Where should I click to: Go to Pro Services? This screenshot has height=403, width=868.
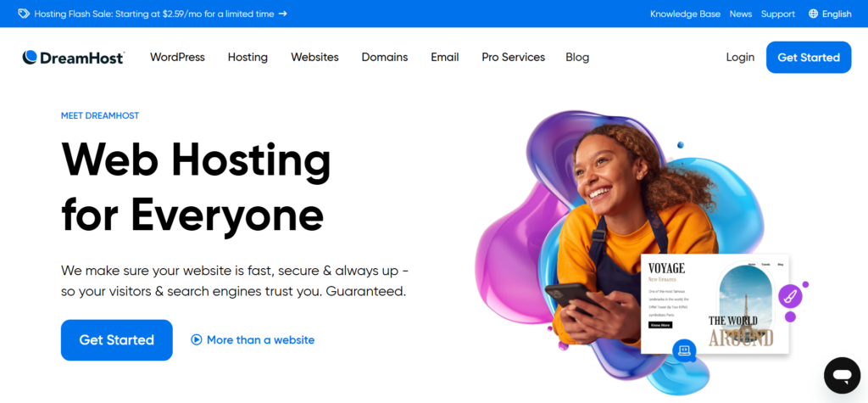coord(513,57)
